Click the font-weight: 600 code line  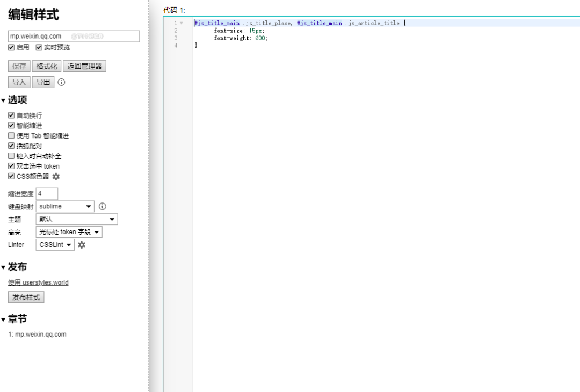coord(241,38)
